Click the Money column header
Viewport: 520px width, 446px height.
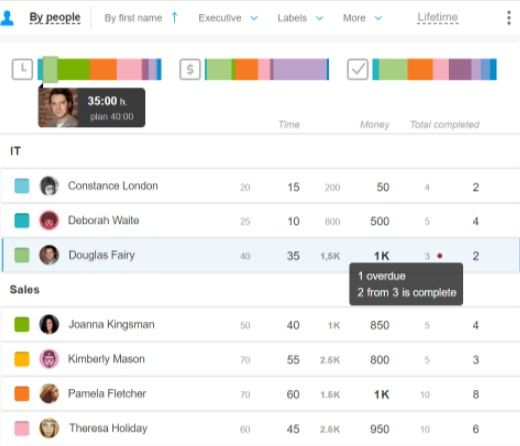(375, 124)
